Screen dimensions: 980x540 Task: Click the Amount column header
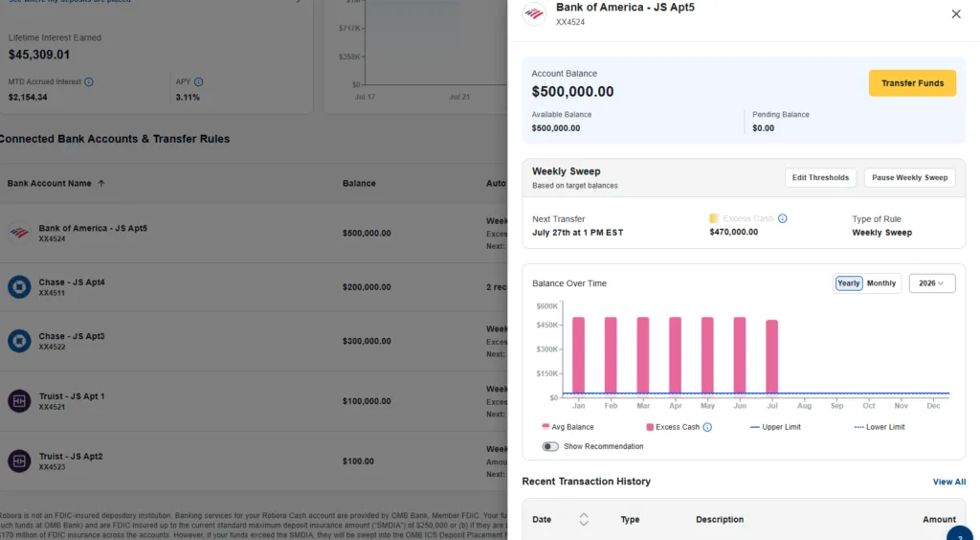click(939, 519)
